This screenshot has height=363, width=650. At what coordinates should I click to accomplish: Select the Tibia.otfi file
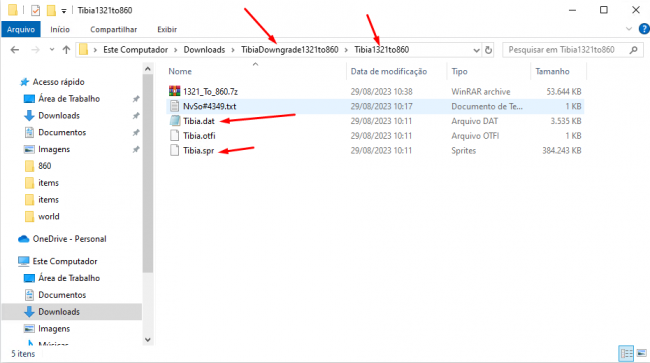[199, 136]
